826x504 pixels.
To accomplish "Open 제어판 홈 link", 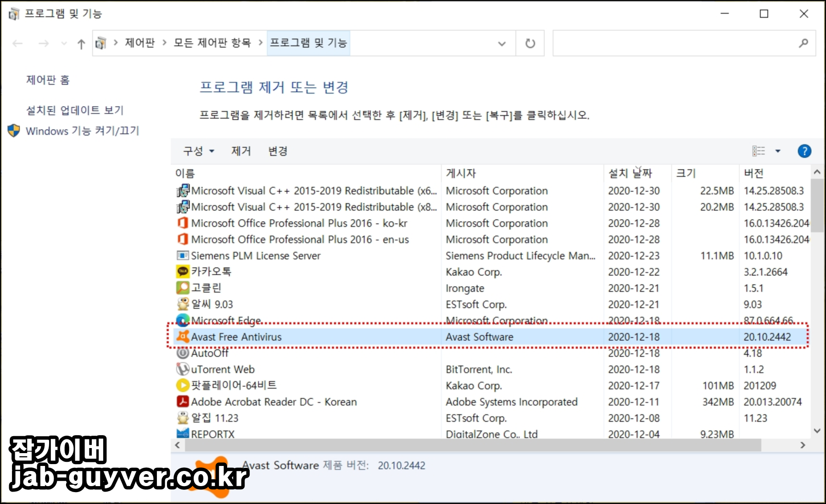I will point(48,80).
